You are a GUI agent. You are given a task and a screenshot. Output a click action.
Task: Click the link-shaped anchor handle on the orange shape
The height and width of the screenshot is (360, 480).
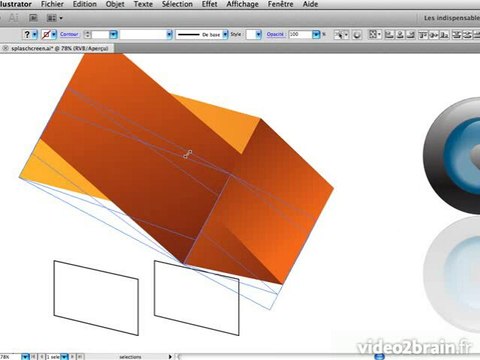coord(188,154)
